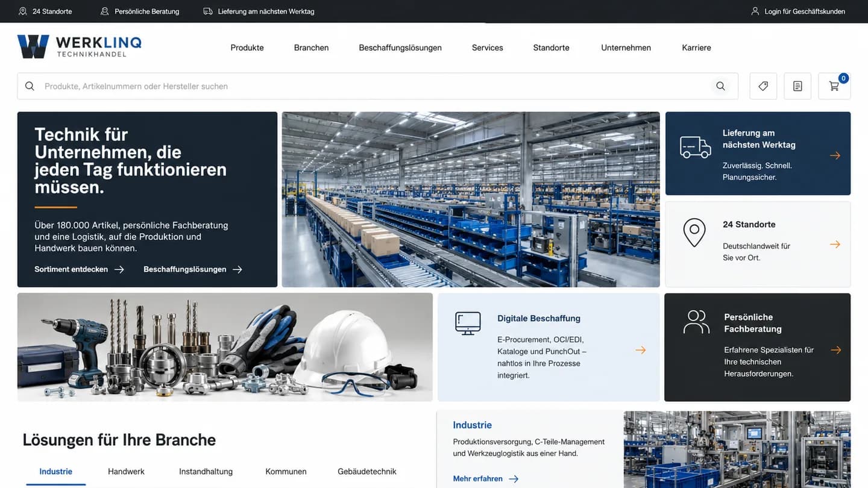Click the people icon in Persönliche Fachberatung card

696,322
